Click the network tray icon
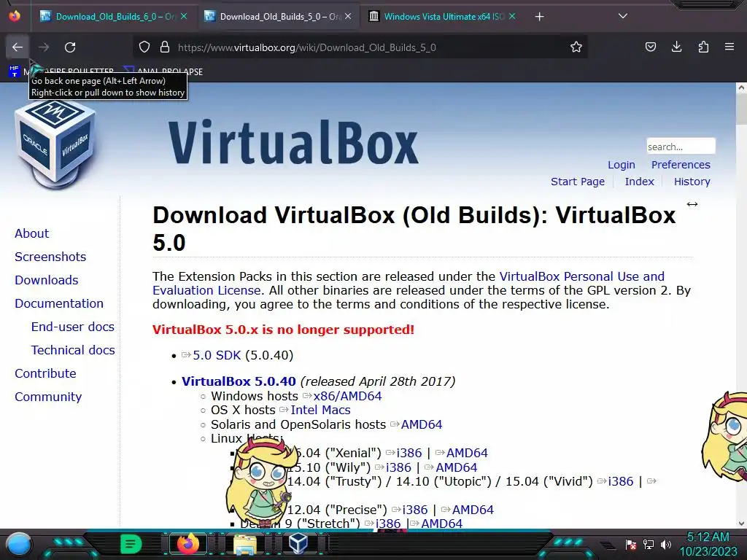Image resolution: width=747 pixels, height=560 pixels. [x=648, y=545]
